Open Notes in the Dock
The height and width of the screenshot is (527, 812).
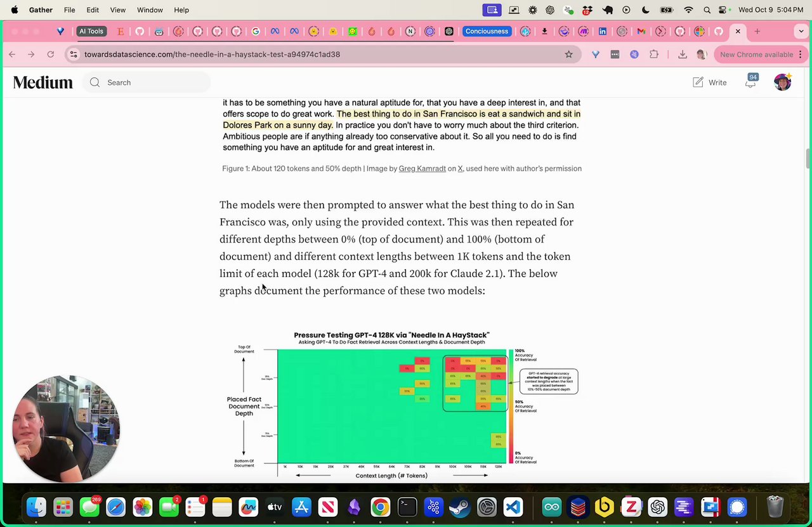coord(222,507)
